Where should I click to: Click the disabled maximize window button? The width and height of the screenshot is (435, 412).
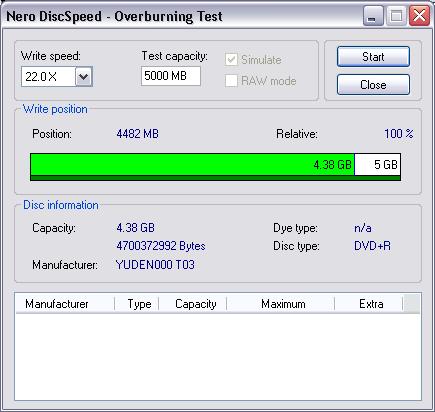point(396,16)
